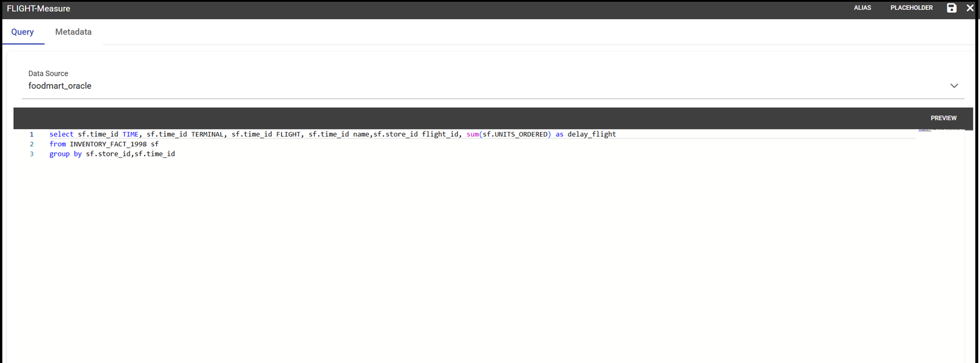This screenshot has height=363, width=980.
Task: Expand the Data Source dropdown arrow
Action: tap(954, 86)
